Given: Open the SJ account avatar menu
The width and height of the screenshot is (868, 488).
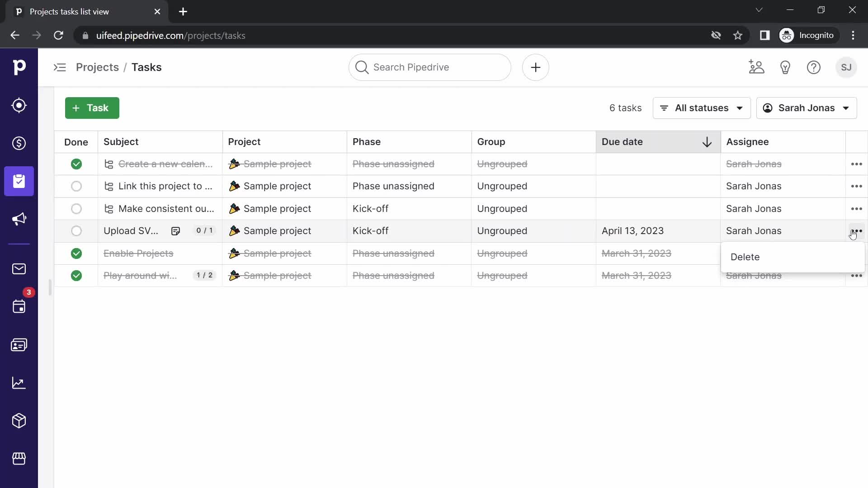Looking at the screenshot, I should point(846,67).
